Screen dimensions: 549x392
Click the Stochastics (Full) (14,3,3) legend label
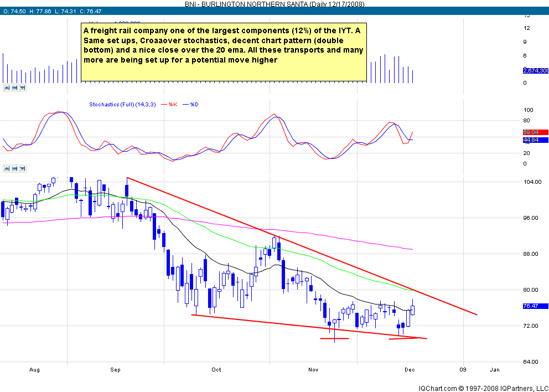[x=122, y=105]
